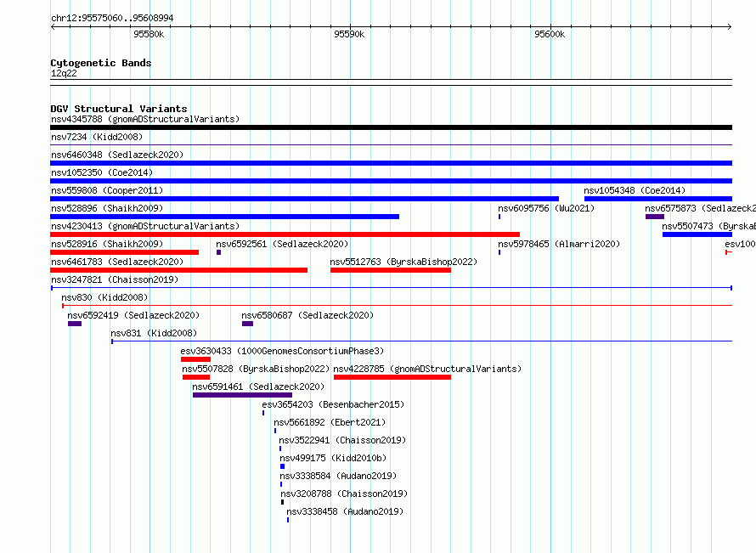Image resolution: width=756 pixels, height=553 pixels.
Task: Click nsv499175 (Kidd2010b) label
Action: coord(333,458)
